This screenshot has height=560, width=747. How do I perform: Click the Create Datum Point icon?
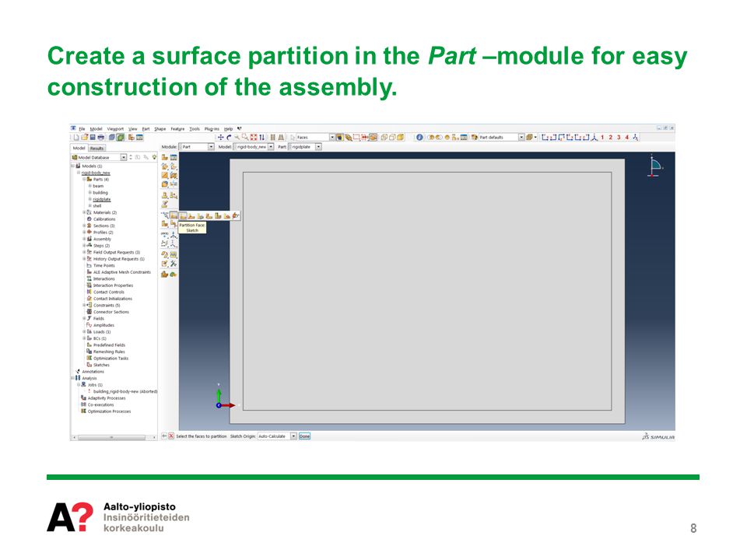click(165, 235)
